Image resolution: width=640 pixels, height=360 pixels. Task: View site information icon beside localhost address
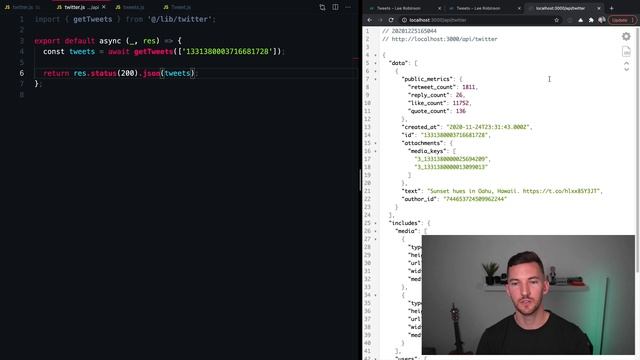point(404,20)
